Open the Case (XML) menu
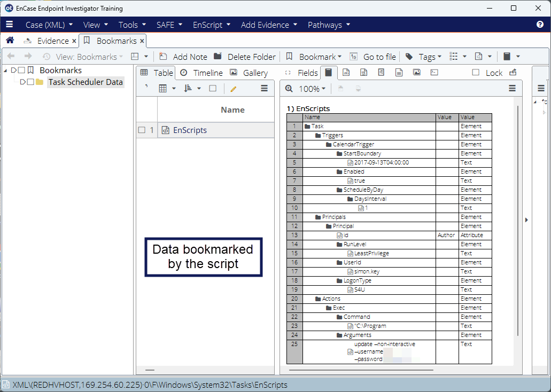Viewport: 551px width, 392px height. pyautogui.click(x=49, y=25)
